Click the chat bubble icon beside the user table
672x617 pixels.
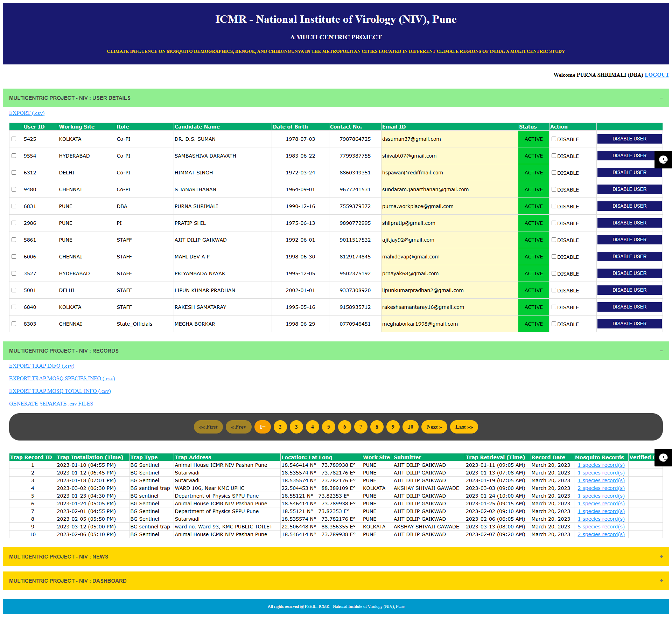663,160
